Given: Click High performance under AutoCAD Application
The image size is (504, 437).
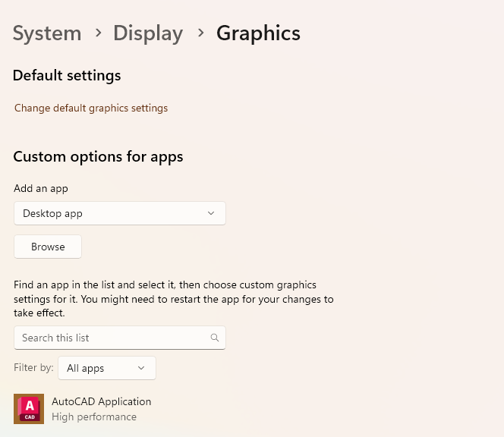Looking at the screenshot, I should coord(94,417).
